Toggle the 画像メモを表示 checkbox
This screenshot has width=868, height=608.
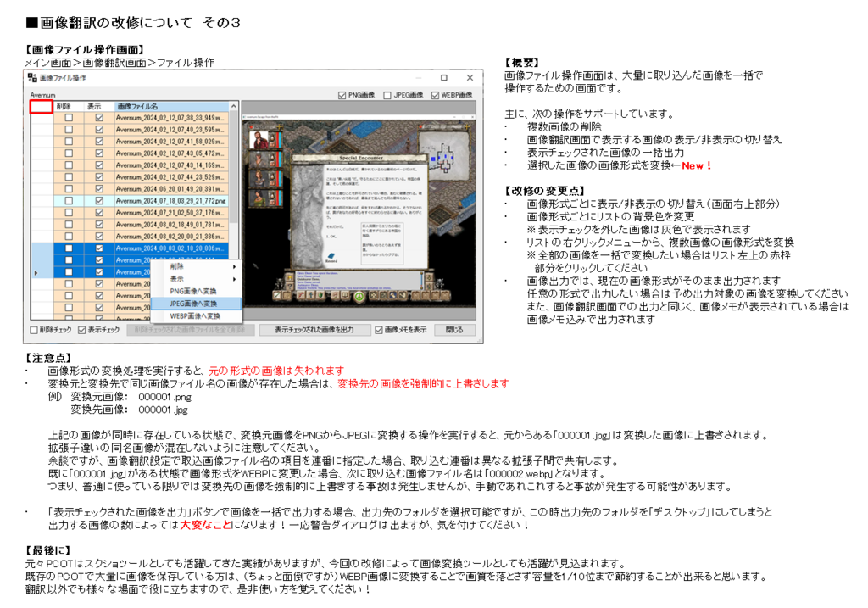click(x=379, y=330)
